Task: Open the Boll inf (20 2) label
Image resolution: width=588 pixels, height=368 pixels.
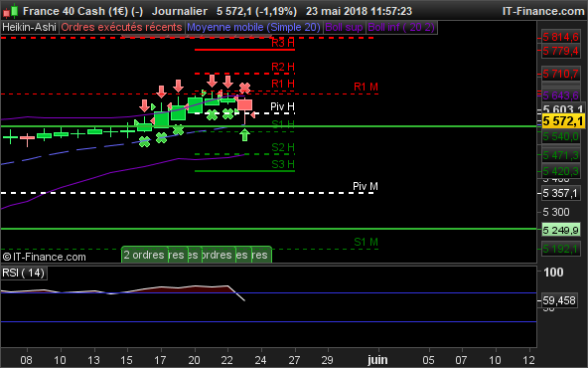Action: [x=401, y=28]
